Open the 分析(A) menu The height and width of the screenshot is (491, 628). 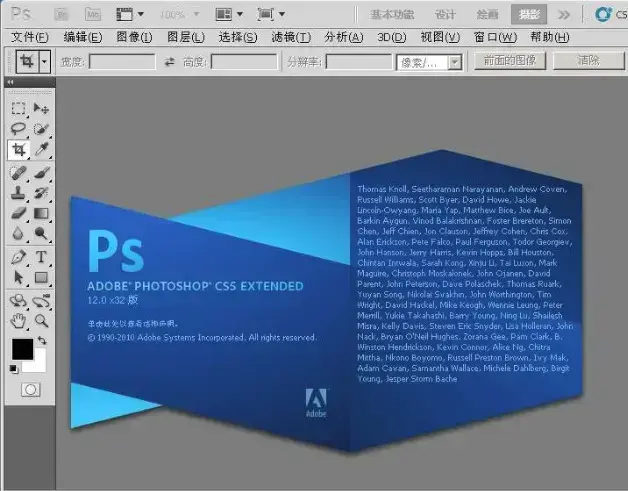[344, 37]
